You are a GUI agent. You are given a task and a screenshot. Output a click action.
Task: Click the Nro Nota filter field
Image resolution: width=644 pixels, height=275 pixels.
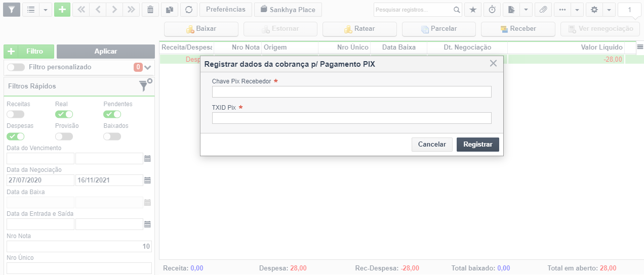(79, 246)
